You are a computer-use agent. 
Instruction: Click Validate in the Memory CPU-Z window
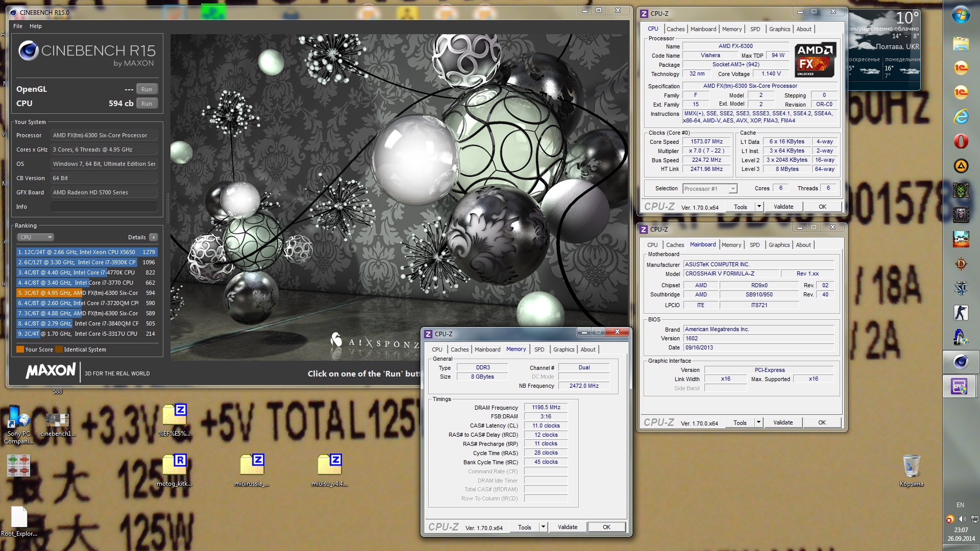tap(568, 527)
